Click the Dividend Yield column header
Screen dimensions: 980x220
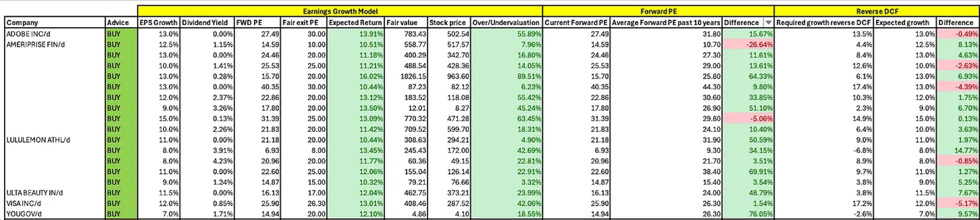(x=207, y=22)
